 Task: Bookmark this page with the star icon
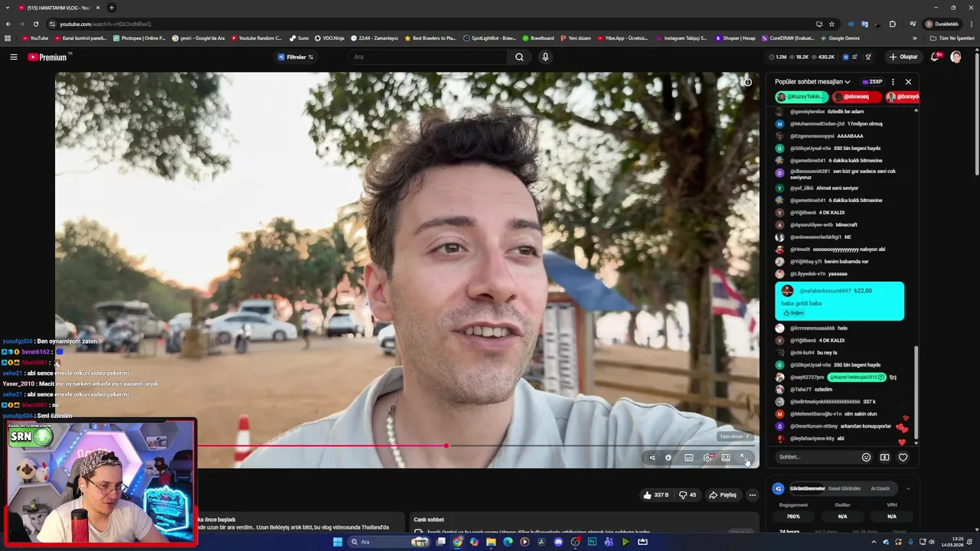coord(831,24)
